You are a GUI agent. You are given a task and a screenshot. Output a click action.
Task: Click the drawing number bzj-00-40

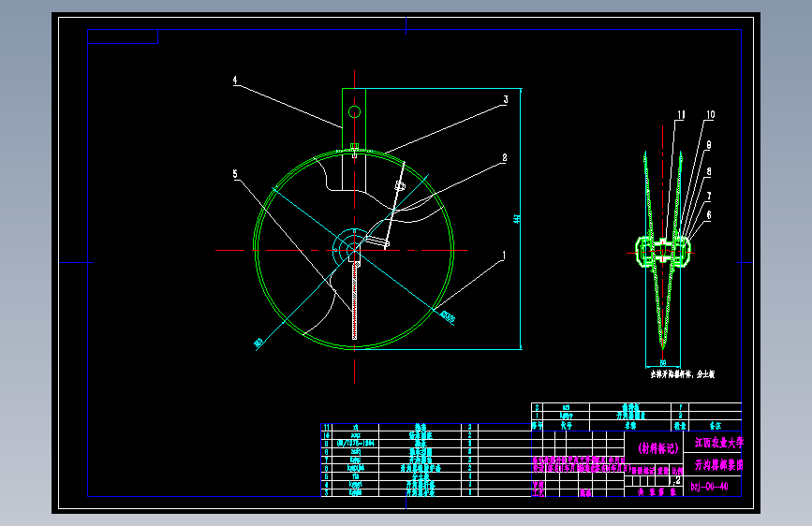click(x=710, y=487)
